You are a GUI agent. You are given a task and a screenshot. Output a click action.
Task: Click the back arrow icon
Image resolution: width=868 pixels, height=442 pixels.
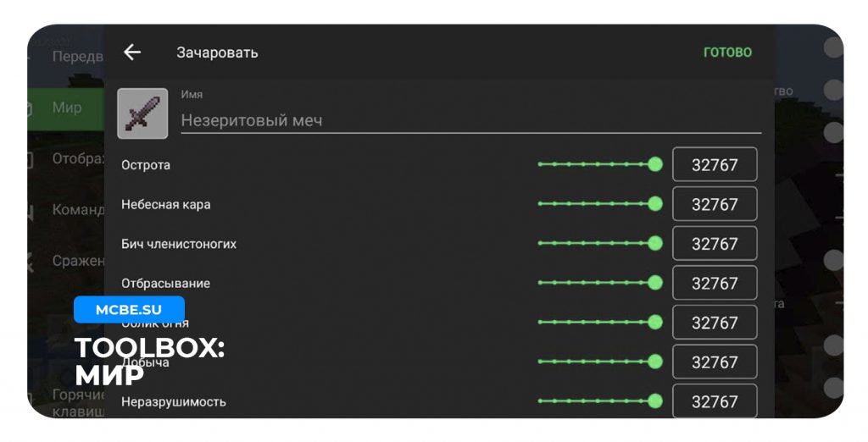[132, 52]
